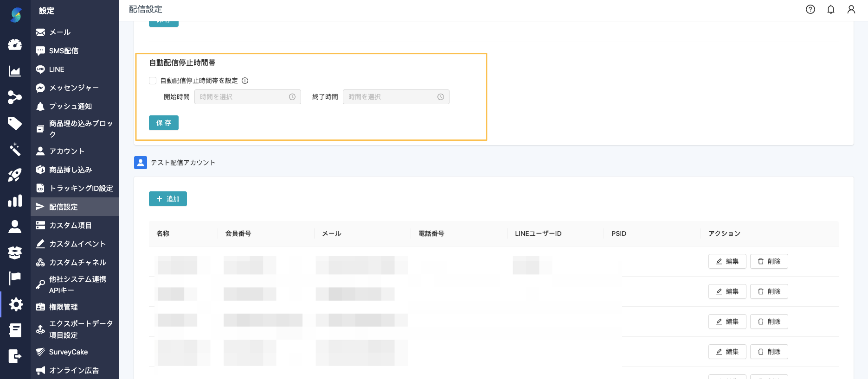868x379 pixels.
Task: Click the logout arrow icon in left rail
Action: pyautogui.click(x=15, y=356)
